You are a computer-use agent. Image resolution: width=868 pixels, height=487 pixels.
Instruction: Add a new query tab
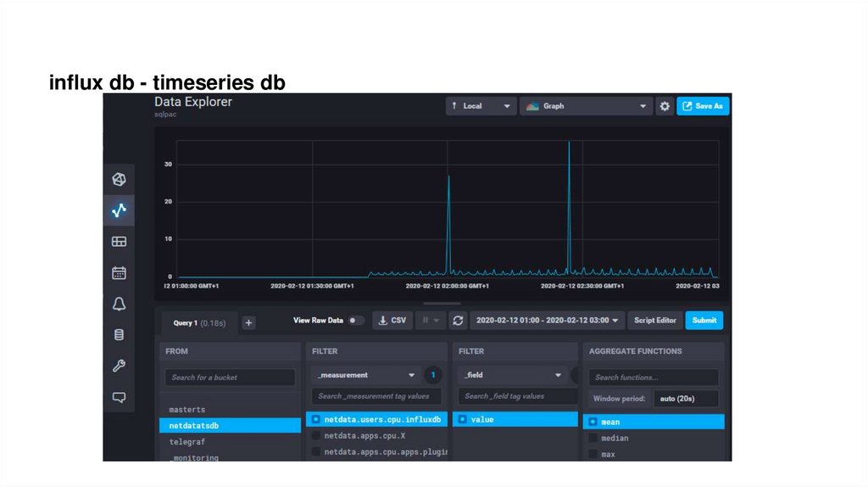coord(248,322)
